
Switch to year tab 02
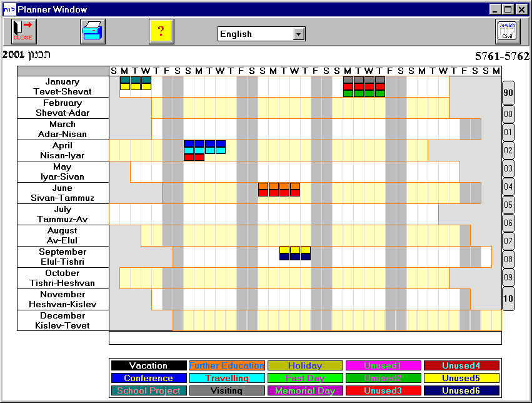click(x=508, y=150)
